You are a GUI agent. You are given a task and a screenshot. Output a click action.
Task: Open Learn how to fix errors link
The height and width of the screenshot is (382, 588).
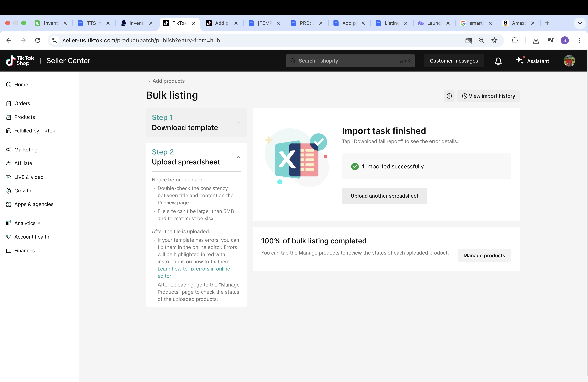pyautogui.click(x=193, y=269)
